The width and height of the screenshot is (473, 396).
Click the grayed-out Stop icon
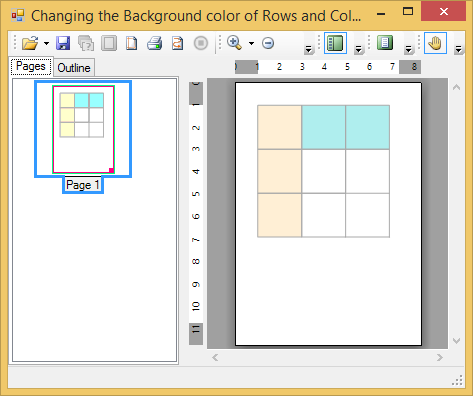pos(201,43)
